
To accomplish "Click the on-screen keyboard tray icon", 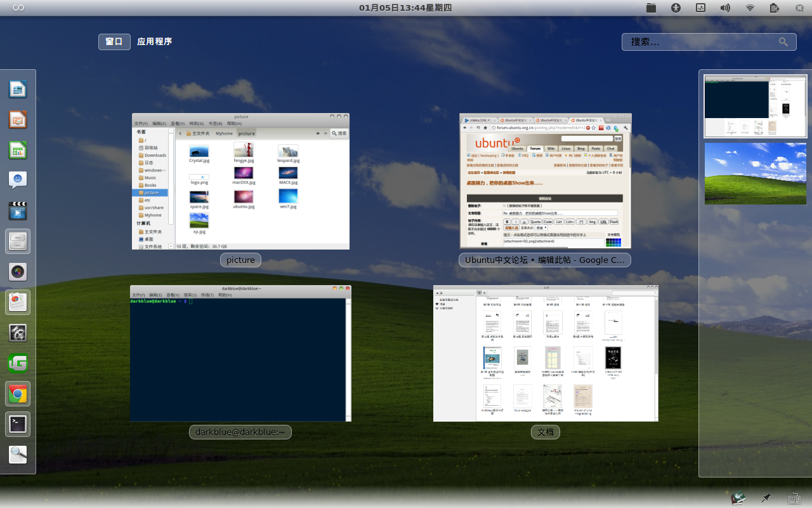I will 793,498.
